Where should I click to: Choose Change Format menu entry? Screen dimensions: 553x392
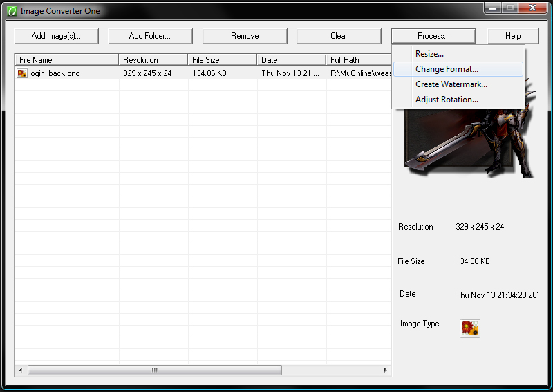click(x=447, y=69)
